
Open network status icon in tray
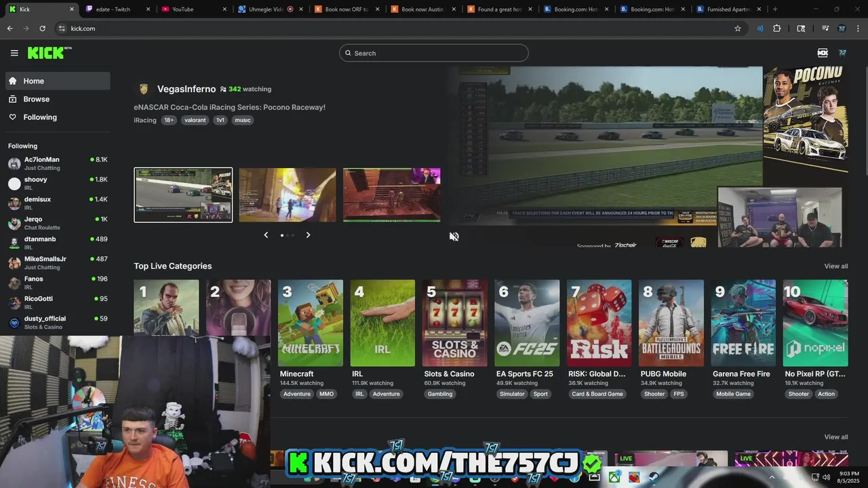[x=814, y=477]
